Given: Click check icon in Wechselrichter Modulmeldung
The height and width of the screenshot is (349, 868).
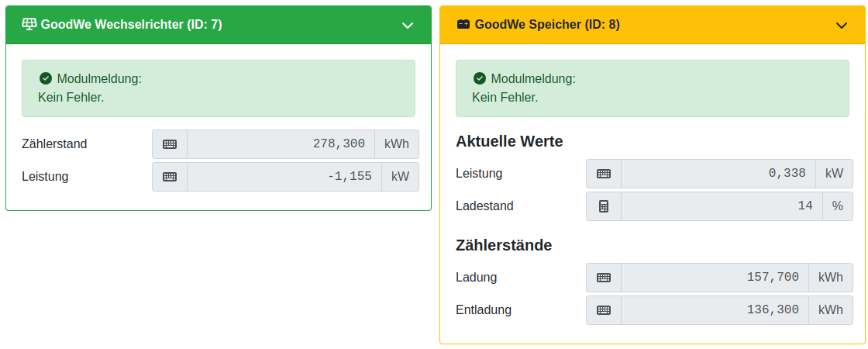Looking at the screenshot, I should pos(46,78).
